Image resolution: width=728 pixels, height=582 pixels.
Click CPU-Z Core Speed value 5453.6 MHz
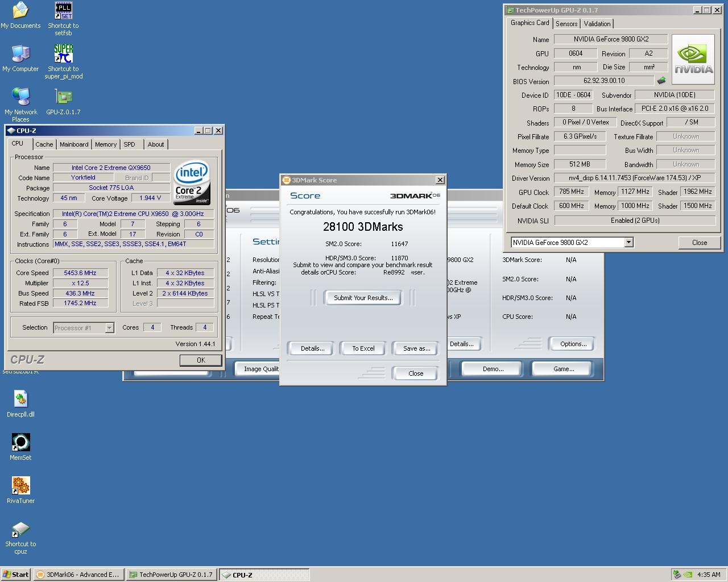coord(80,273)
